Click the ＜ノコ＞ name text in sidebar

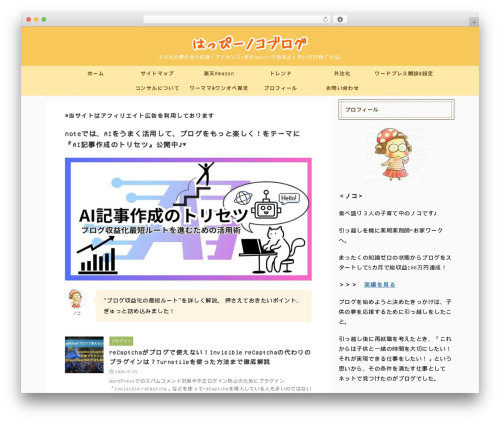(x=351, y=196)
